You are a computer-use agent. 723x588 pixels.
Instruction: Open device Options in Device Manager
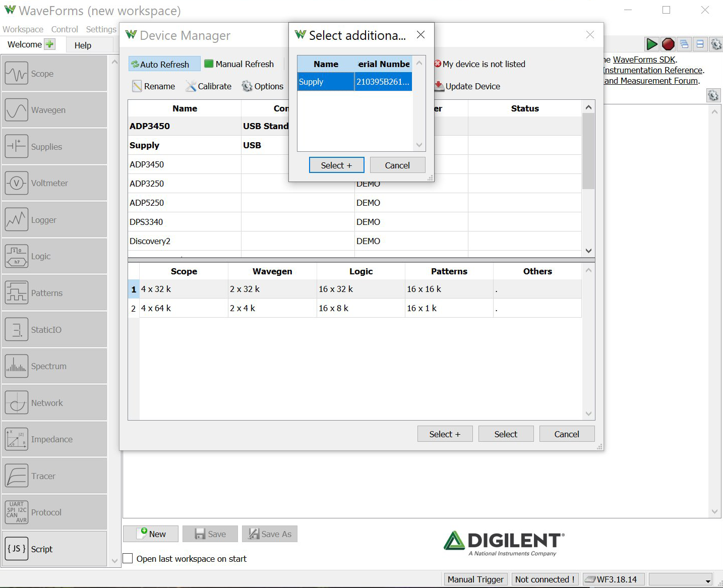pos(263,86)
